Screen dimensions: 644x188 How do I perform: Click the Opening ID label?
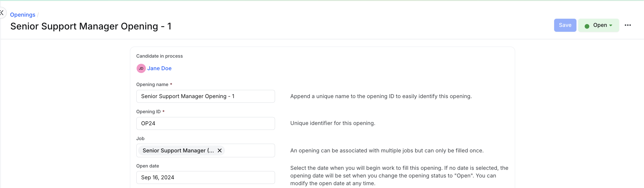[x=148, y=112]
